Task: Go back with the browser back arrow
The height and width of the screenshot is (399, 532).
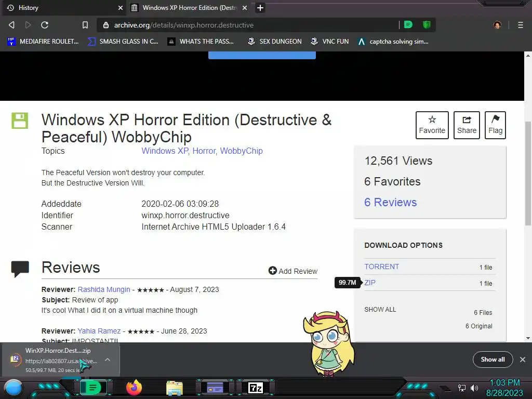Action: (x=11, y=25)
